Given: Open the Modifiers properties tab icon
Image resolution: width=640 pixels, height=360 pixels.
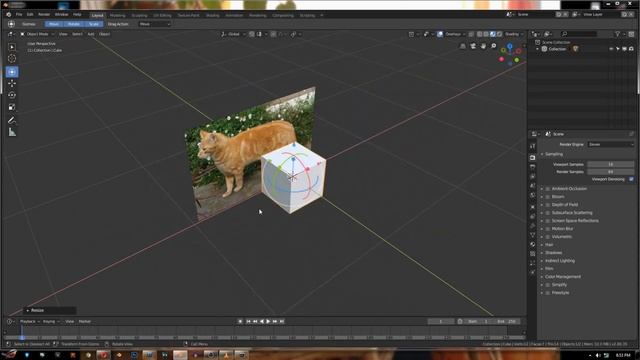Looking at the screenshot, I should (533, 216).
